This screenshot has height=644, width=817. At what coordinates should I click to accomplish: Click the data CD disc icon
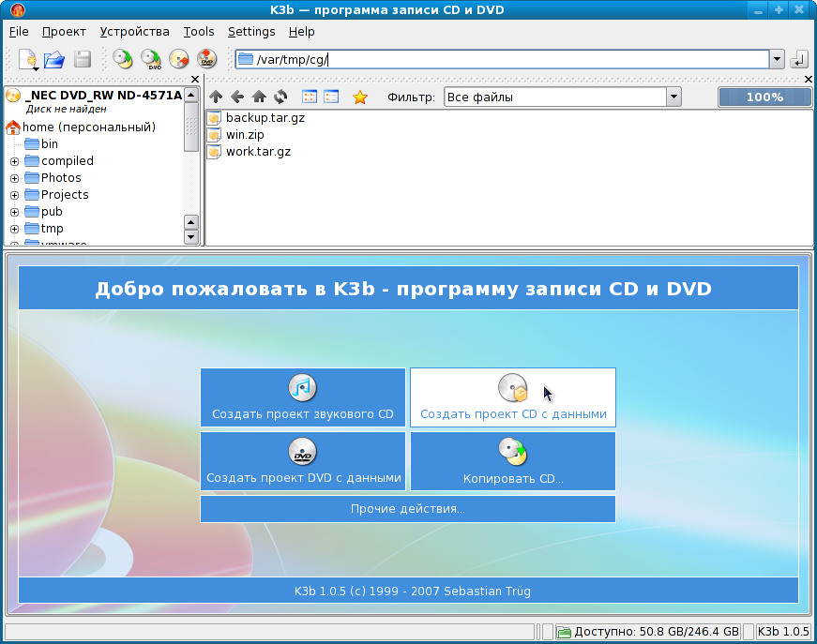tap(513, 388)
